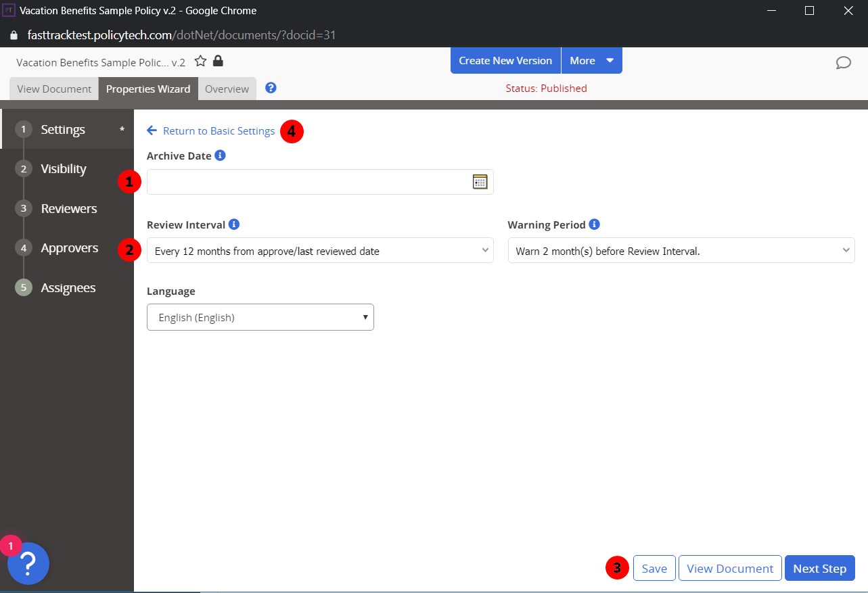The image size is (868, 593).
Task: Click the floating help bubble with notification badge
Action: point(27,563)
